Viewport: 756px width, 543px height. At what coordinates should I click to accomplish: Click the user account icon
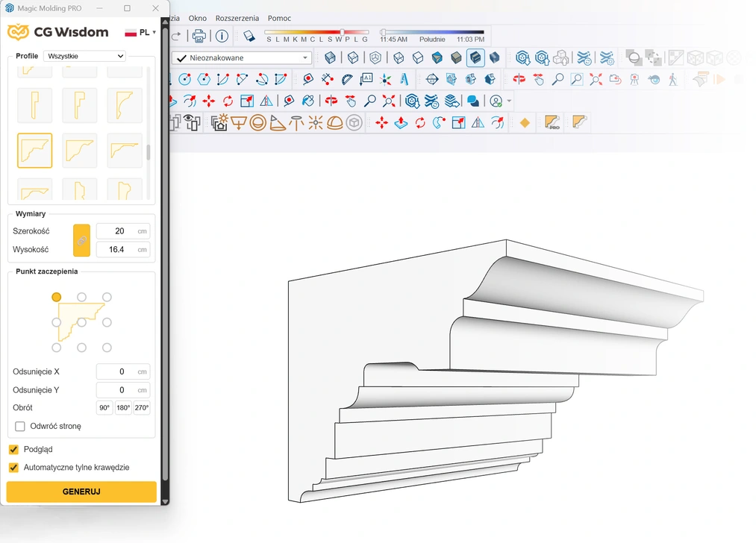(x=496, y=101)
